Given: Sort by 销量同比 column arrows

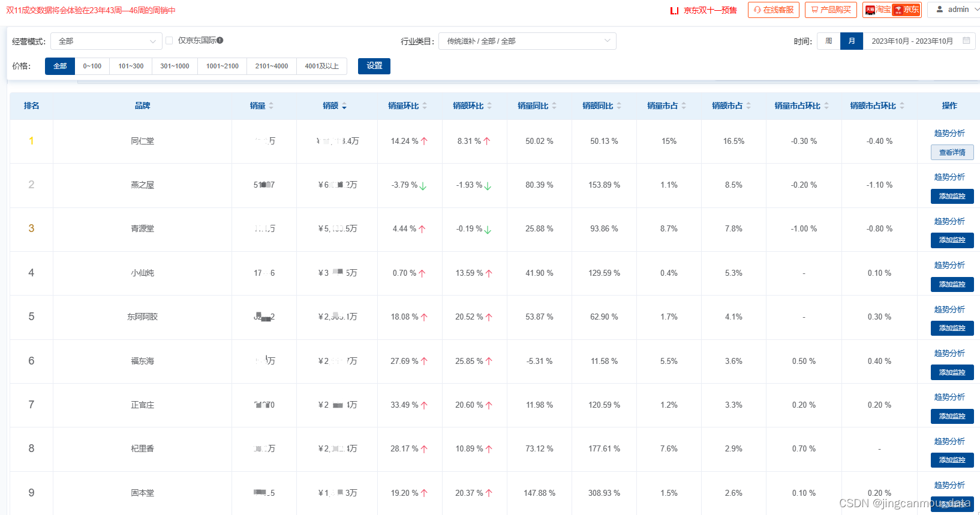Looking at the screenshot, I should pos(554,106).
